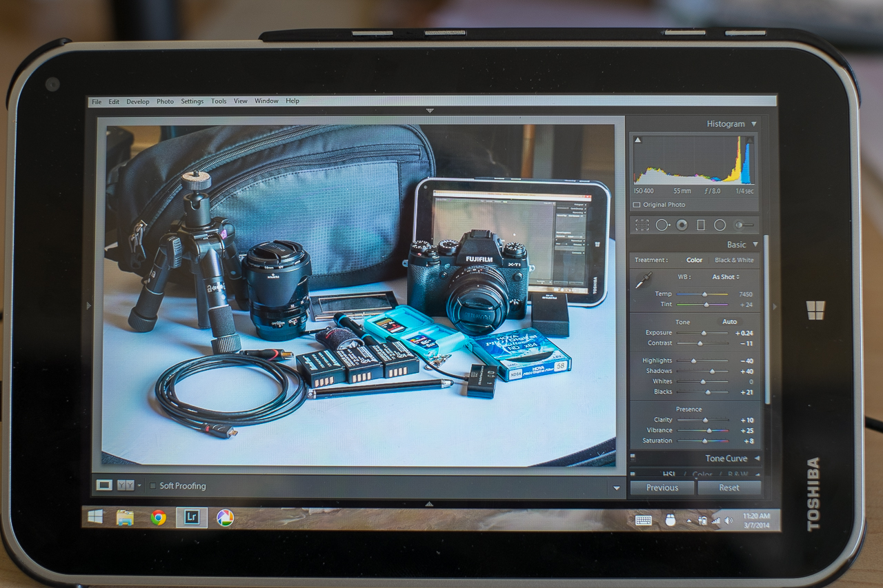Open the Develop menu
Viewport: 883px width, 588px height.
[138, 101]
